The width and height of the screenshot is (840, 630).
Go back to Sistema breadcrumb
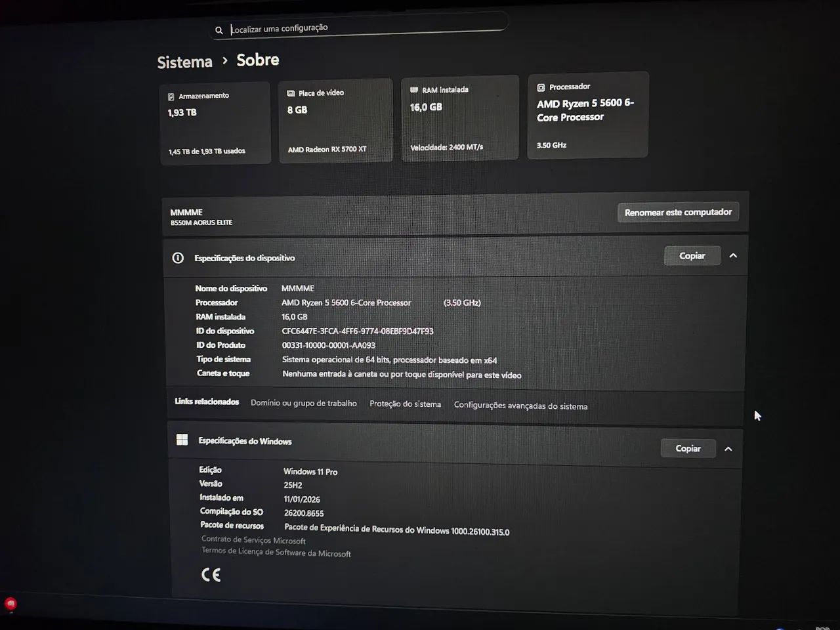(184, 62)
